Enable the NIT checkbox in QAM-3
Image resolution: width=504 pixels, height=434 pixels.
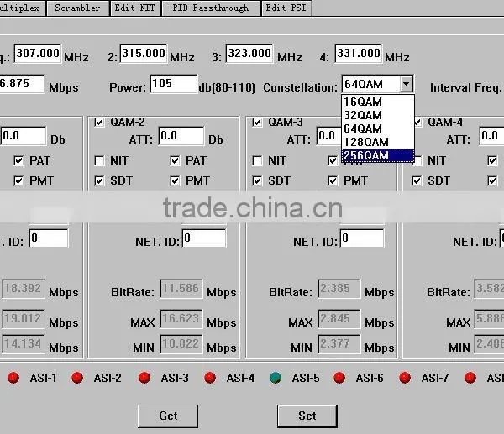click(257, 160)
